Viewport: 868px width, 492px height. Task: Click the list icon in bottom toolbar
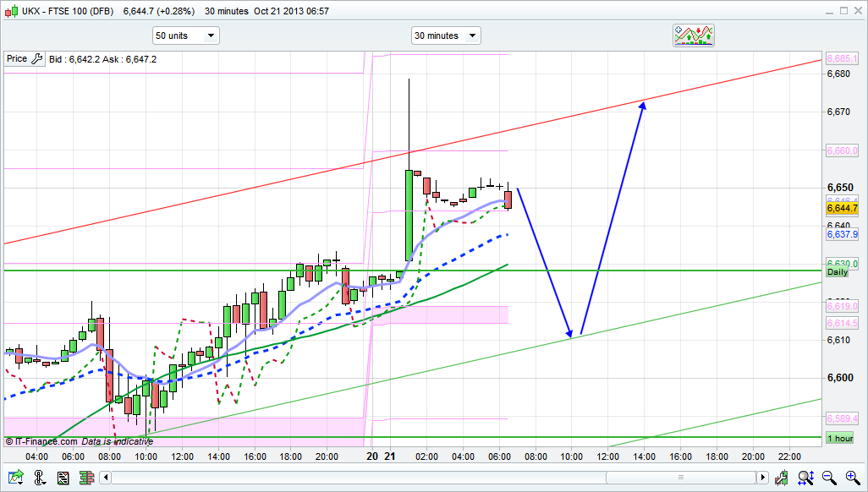[x=63, y=478]
